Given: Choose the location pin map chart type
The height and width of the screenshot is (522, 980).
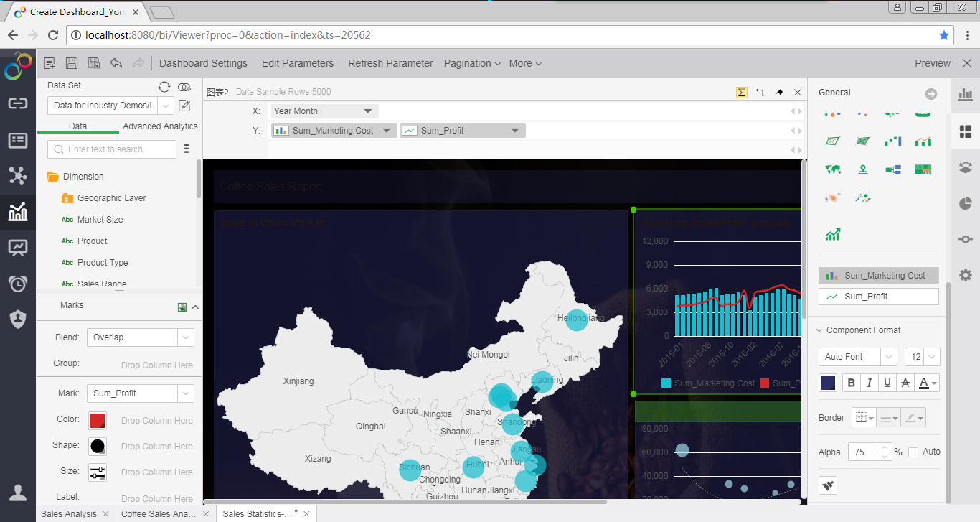Looking at the screenshot, I should pyautogui.click(x=863, y=169).
